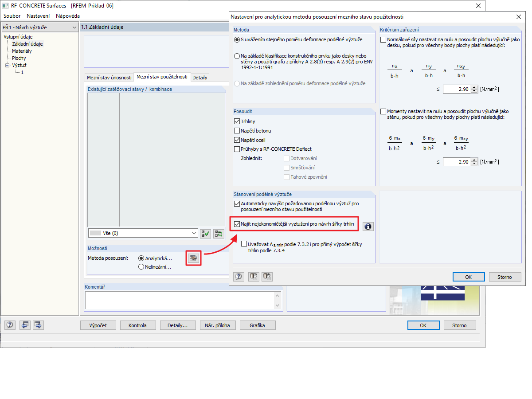Close the settings dialog with X
This screenshot has width=532, height=399.
519,17
